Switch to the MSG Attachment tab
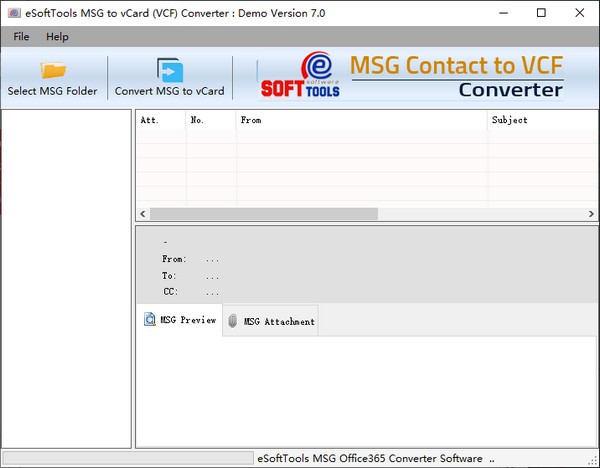The width and height of the screenshot is (600, 468). [x=271, y=321]
